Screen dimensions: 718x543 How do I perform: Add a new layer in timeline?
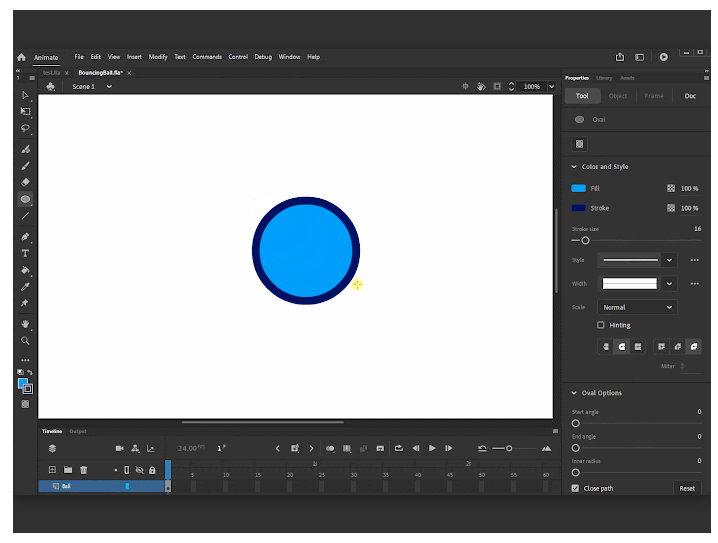pos(52,470)
